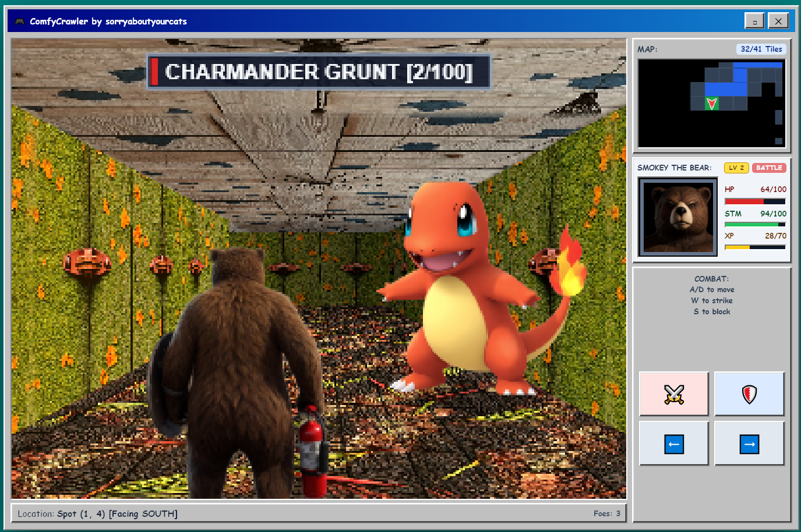Viewport: 801px width, 532px height.
Task: Click the LV 2 level badge
Action: tap(736, 168)
